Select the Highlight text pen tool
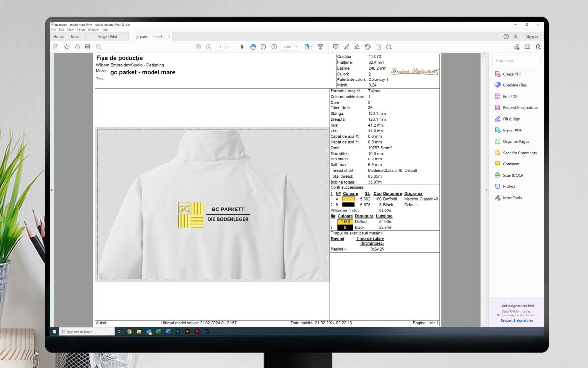This screenshot has width=588, height=368. pyautogui.click(x=347, y=47)
